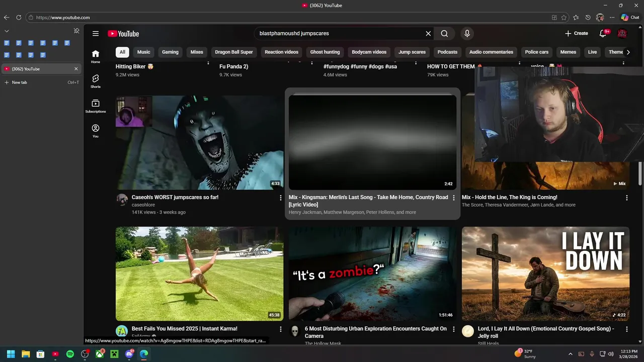Select the Gaming filter chip
Screen dimensions: 644x362
pyautogui.click(x=170, y=52)
